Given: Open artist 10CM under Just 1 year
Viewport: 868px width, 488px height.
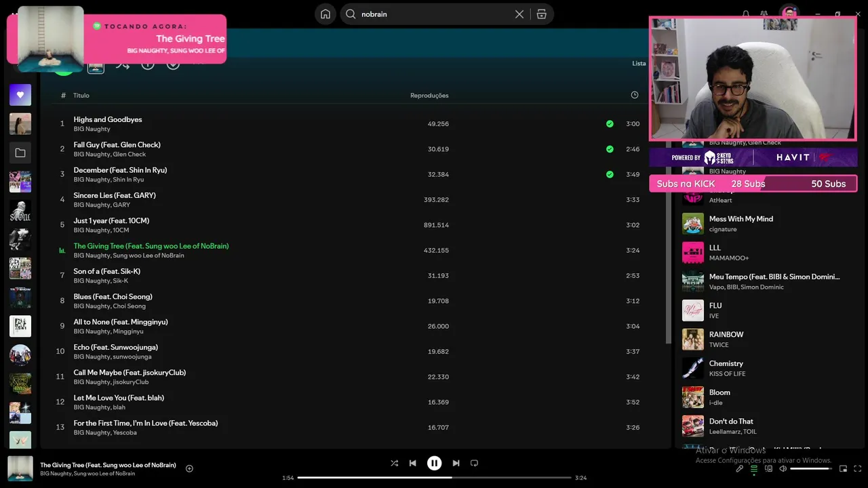Looking at the screenshot, I should click(121, 230).
